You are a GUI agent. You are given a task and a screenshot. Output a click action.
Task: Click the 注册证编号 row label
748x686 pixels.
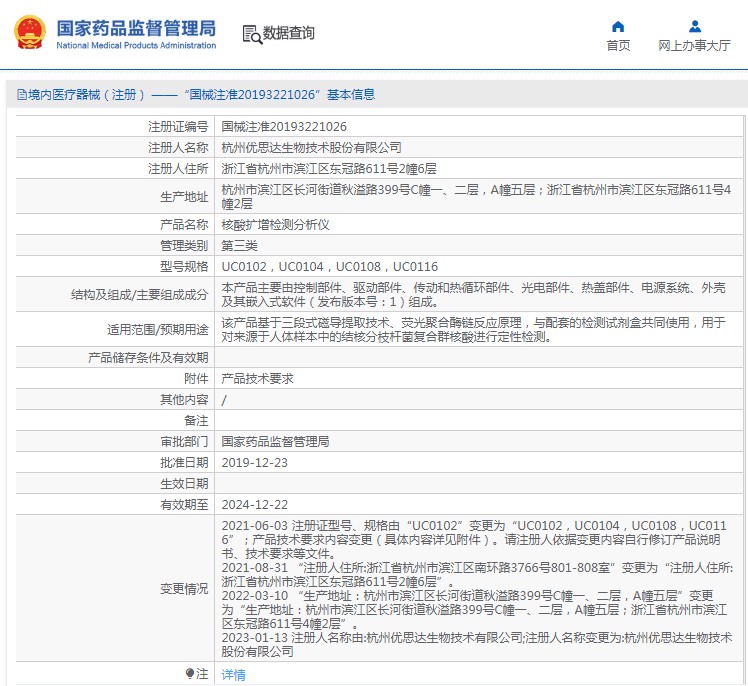[x=178, y=126]
